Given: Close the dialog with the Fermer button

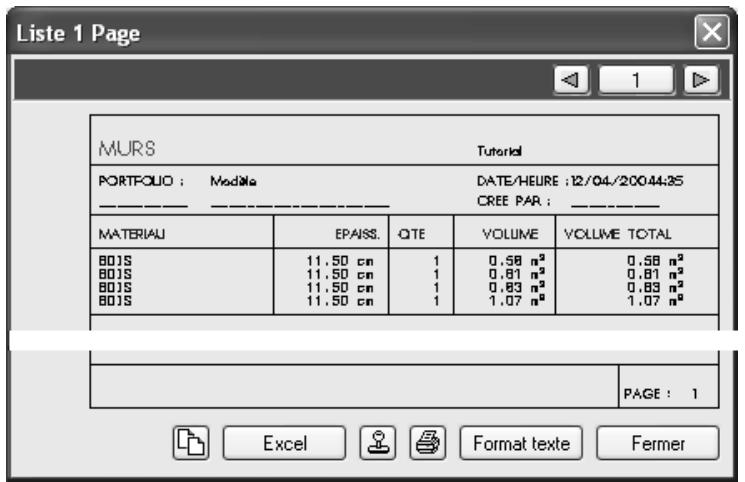Looking at the screenshot, I should point(658,443).
